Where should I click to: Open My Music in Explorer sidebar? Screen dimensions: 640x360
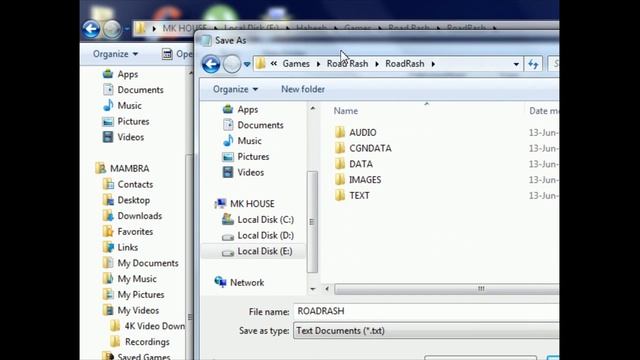129,279
